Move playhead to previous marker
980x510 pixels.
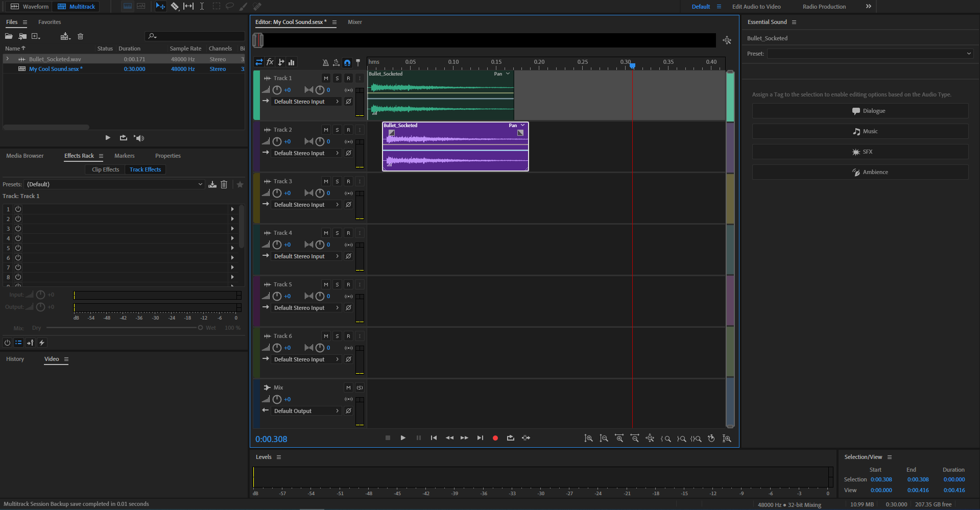434,438
